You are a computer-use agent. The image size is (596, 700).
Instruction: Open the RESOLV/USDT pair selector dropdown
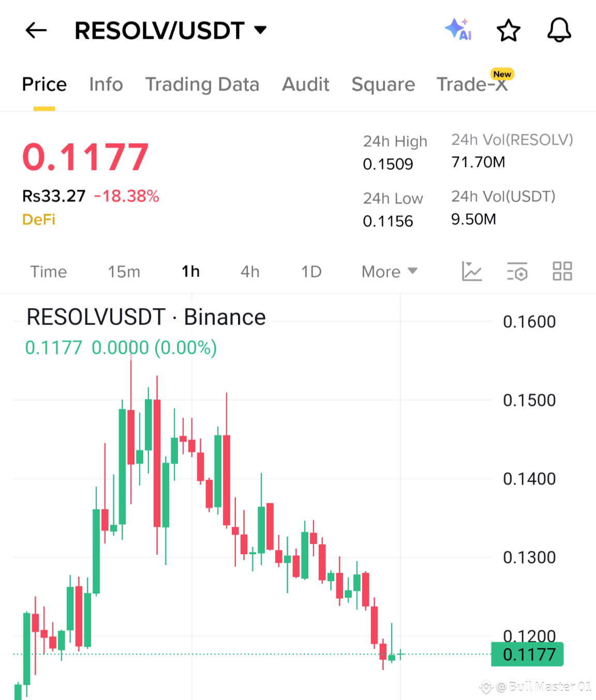click(x=261, y=29)
